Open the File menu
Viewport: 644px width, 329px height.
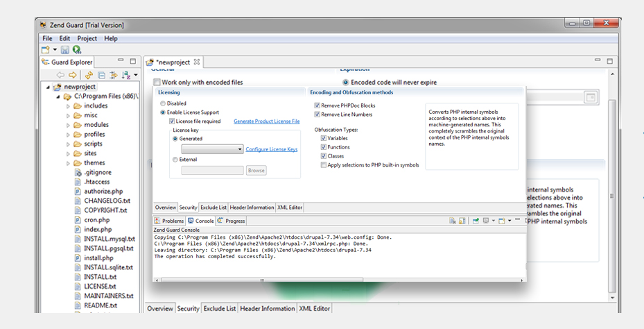tap(47, 38)
